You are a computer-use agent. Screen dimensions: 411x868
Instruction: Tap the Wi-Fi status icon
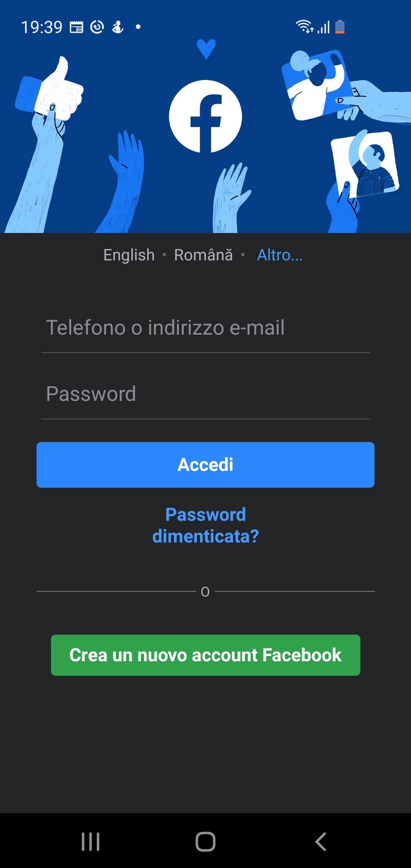point(304,27)
